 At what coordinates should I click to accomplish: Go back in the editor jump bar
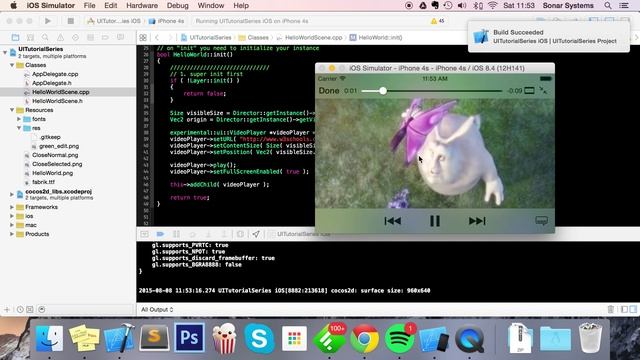click(157, 38)
